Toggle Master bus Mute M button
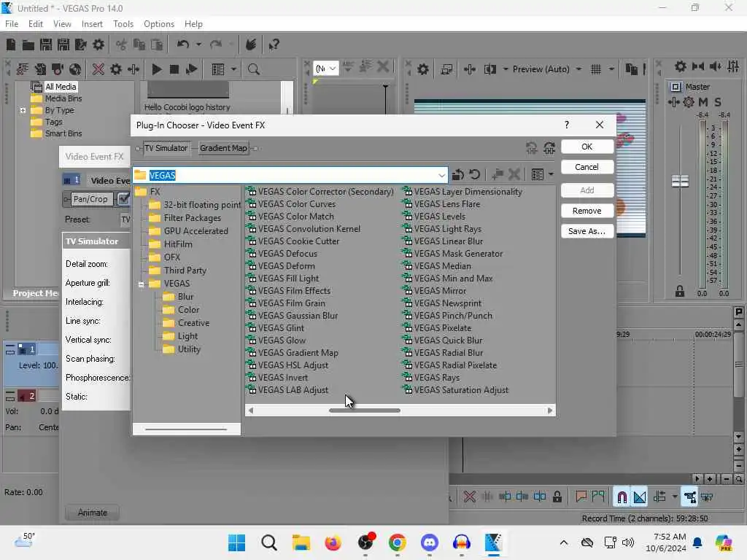This screenshot has height=560, width=747. tap(703, 102)
